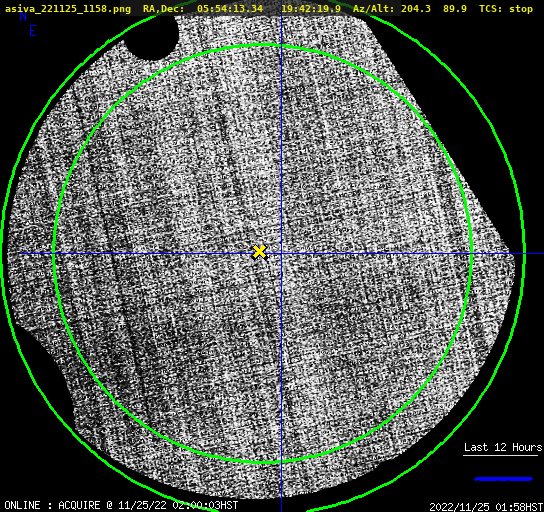Click the blue horizontal crosshair line's right end
544x512 pixels.
click(x=534, y=254)
